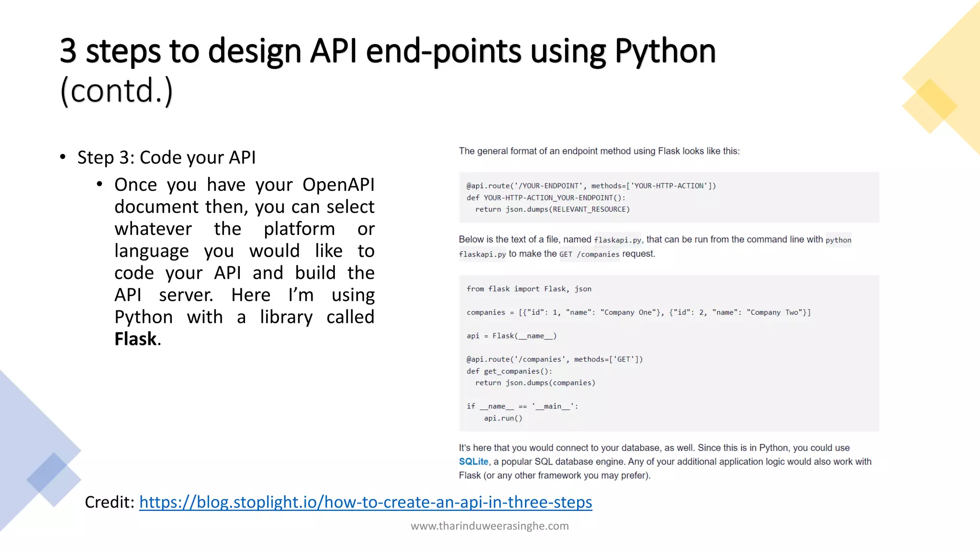Click the SQLite hyperlink
The image size is (980, 551).
click(x=473, y=462)
